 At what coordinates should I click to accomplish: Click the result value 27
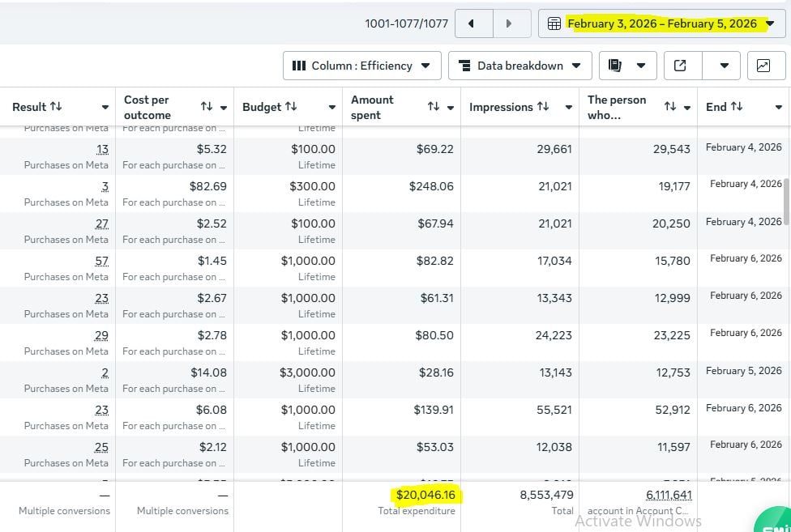tap(101, 224)
